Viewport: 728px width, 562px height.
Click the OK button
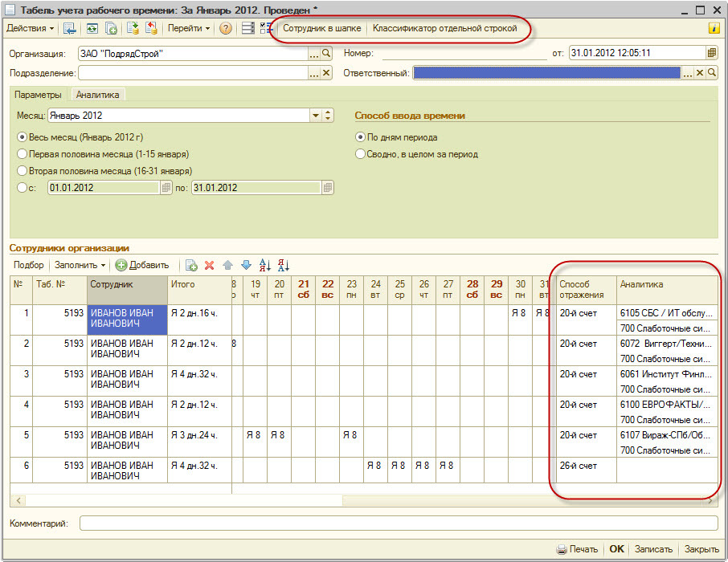click(x=616, y=549)
